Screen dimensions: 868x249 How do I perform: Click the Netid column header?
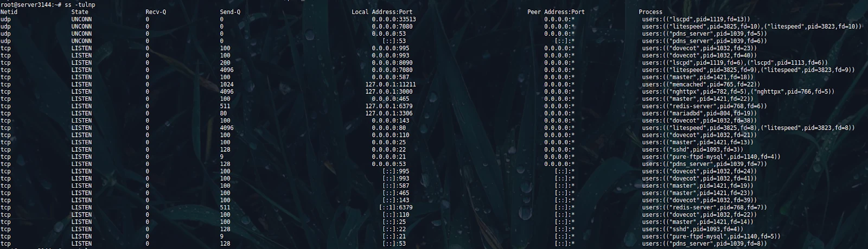click(9, 12)
